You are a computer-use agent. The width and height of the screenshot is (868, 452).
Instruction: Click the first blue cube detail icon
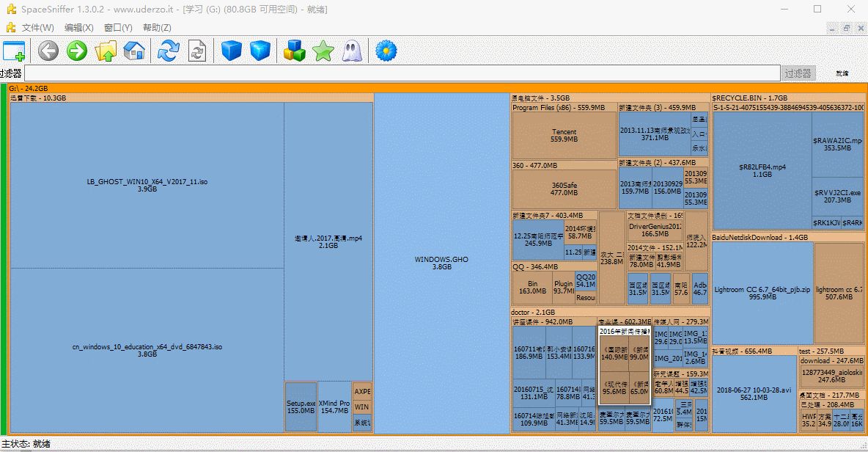232,51
